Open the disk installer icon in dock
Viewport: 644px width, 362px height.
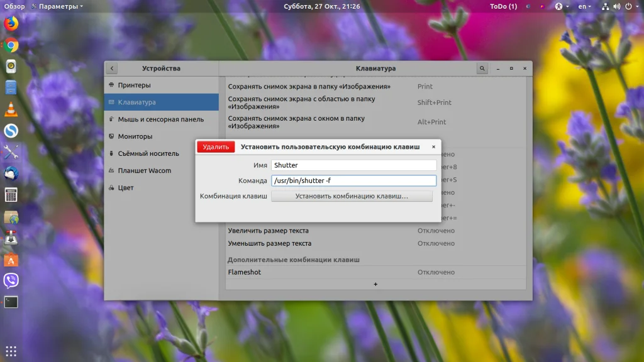(11, 238)
